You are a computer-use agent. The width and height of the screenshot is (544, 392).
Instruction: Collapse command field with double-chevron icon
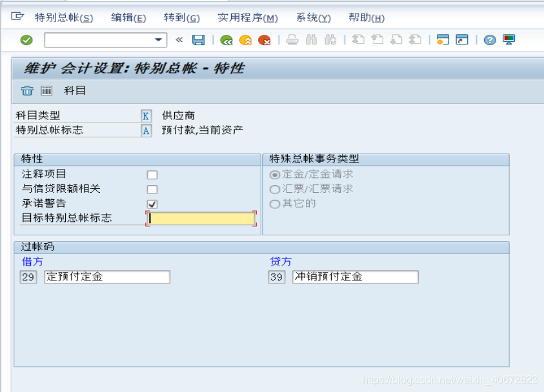[179, 40]
